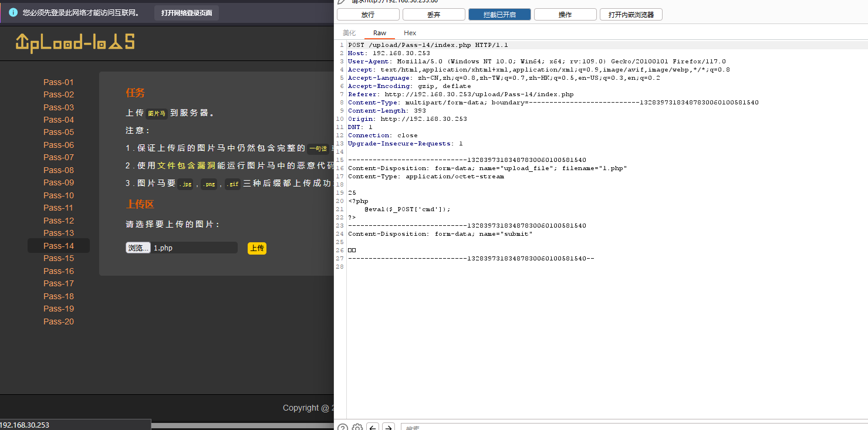The width and height of the screenshot is (868, 430).
Task: Open Pass-03 in sidebar
Action: [59, 107]
